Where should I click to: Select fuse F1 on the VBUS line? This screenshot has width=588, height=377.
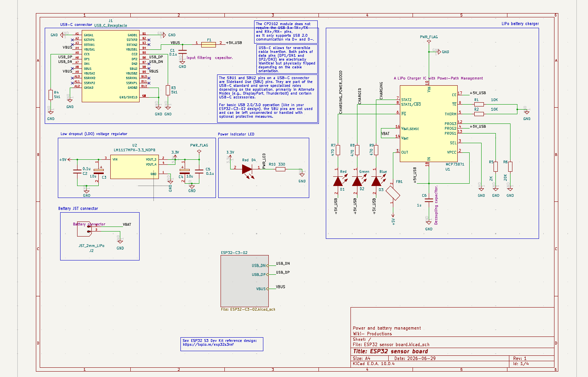point(209,44)
